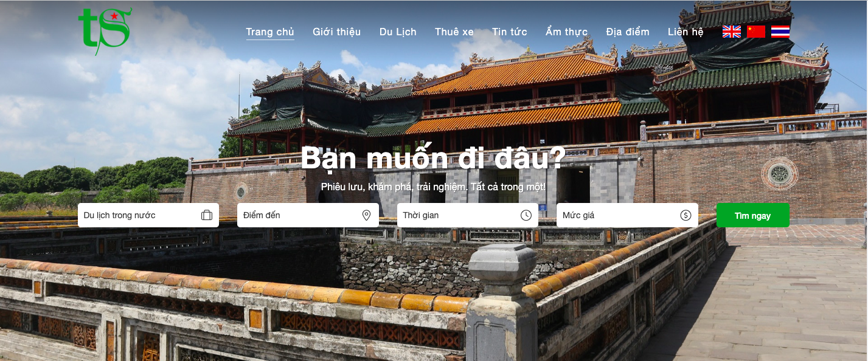
Task: Click the green TS site logo
Action: coord(105,31)
